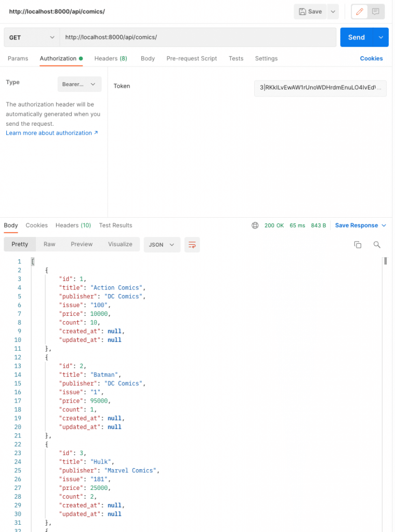Image resolution: width=395 pixels, height=532 pixels.
Task: Click the globe network icon
Action: 255,225
